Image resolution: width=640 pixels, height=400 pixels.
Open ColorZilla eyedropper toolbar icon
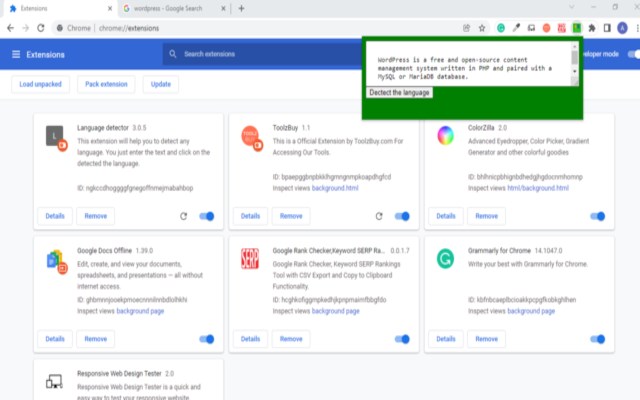pos(516,28)
